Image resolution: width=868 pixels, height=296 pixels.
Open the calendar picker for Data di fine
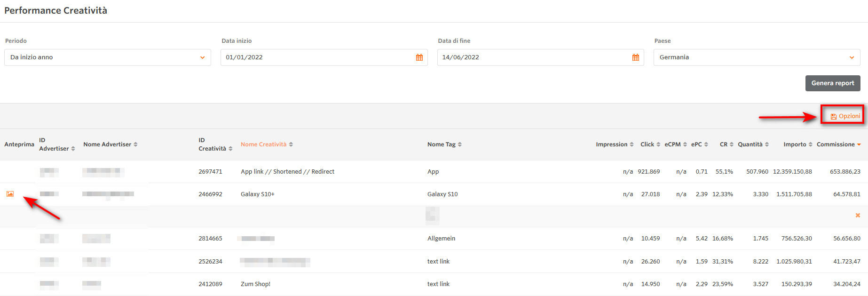click(x=635, y=57)
